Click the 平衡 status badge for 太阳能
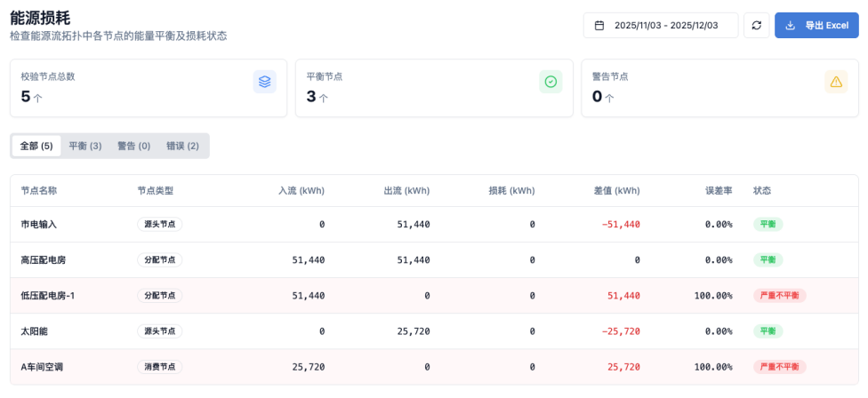This screenshot has width=868, height=398. [x=768, y=331]
